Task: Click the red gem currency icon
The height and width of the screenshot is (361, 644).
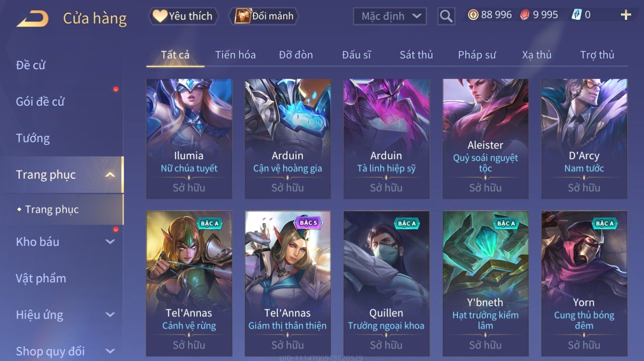Action: 524,15
